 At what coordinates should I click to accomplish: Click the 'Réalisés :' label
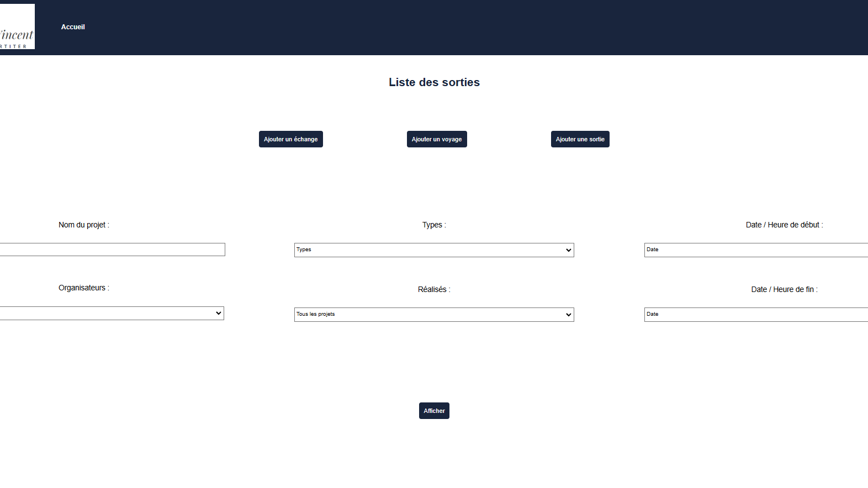click(434, 289)
